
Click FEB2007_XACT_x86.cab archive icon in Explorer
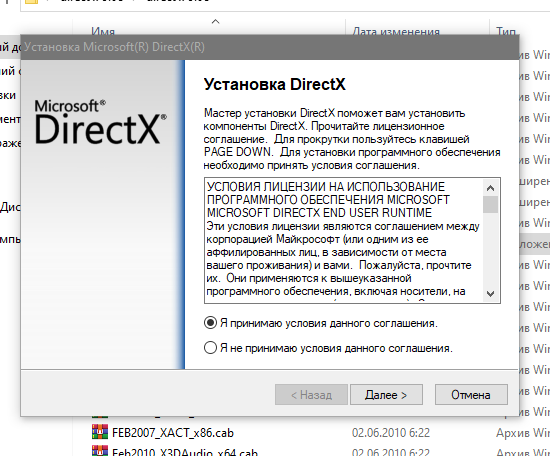pyautogui.click(x=100, y=432)
